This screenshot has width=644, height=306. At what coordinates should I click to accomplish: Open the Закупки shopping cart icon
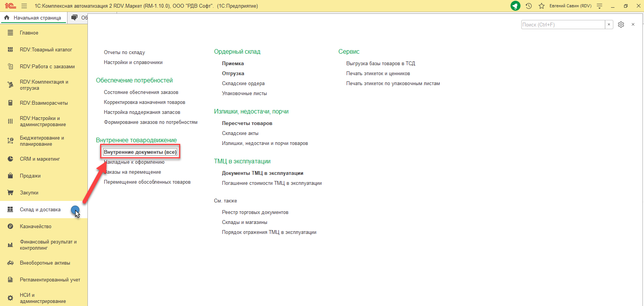(10, 193)
